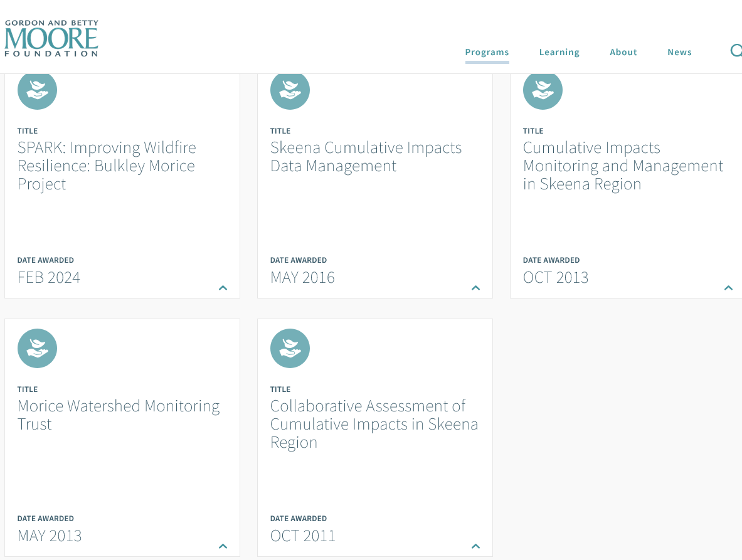Click leaf-hand icon on Collaborative Assessment card

(290, 348)
